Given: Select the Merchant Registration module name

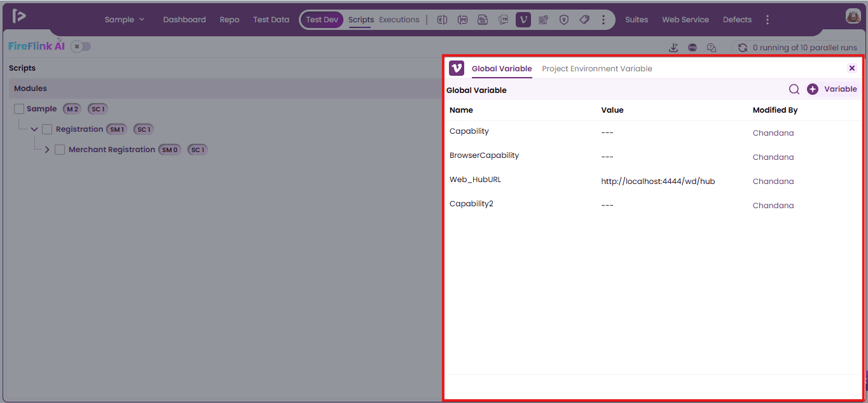Looking at the screenshot, I should (112, 150).
